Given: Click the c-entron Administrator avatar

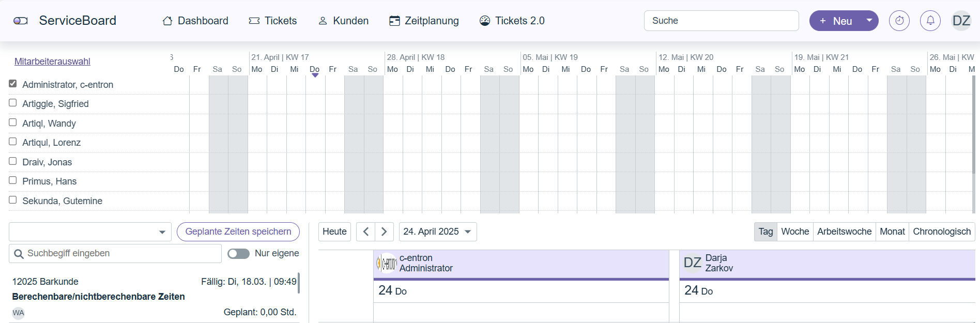Looking at the screenshot, I should pos(387,263).
